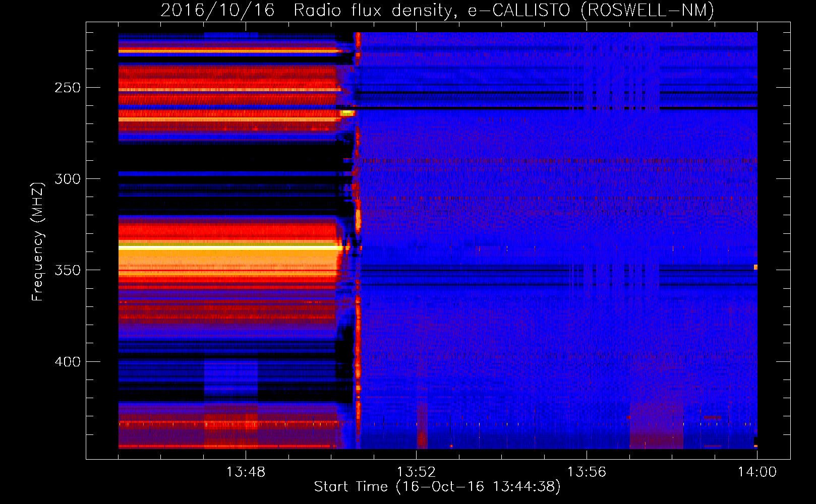Click the vertical burst feature near 13:50:40
This screenshot has height=504, width=816.
tap(358, 240)
